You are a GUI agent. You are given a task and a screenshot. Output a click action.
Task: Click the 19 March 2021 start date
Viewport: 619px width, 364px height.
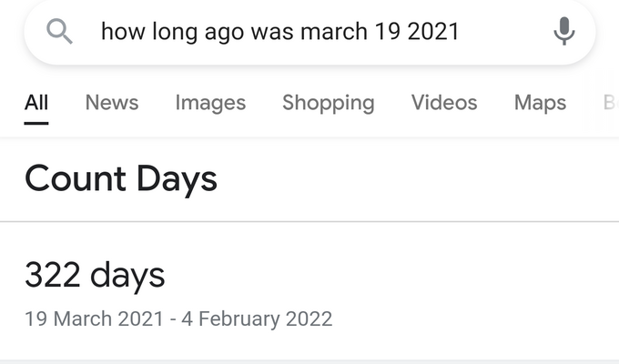(94, 318)
